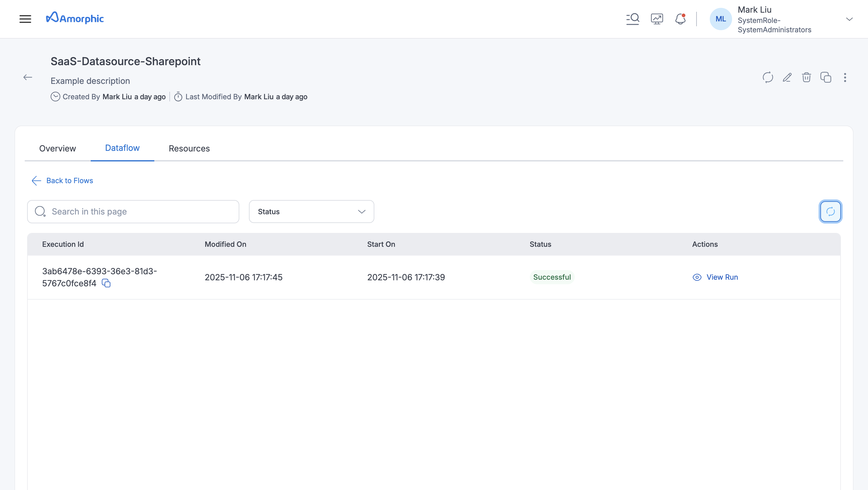868x490 pixels.
Task: Click the edit pencil icon
Action: click(x=787, y=78)
